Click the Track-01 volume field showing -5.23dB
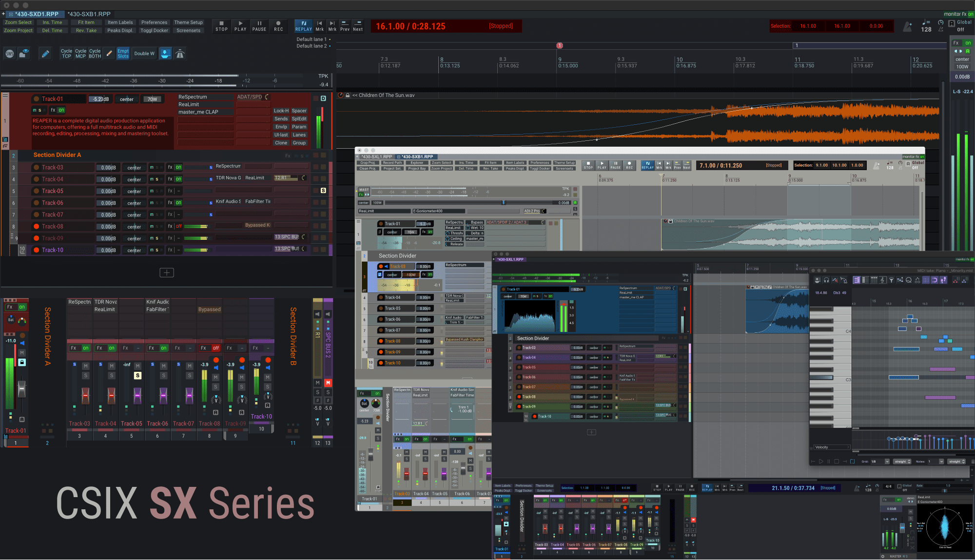This screenshot has height=560, width=975. 99,99
